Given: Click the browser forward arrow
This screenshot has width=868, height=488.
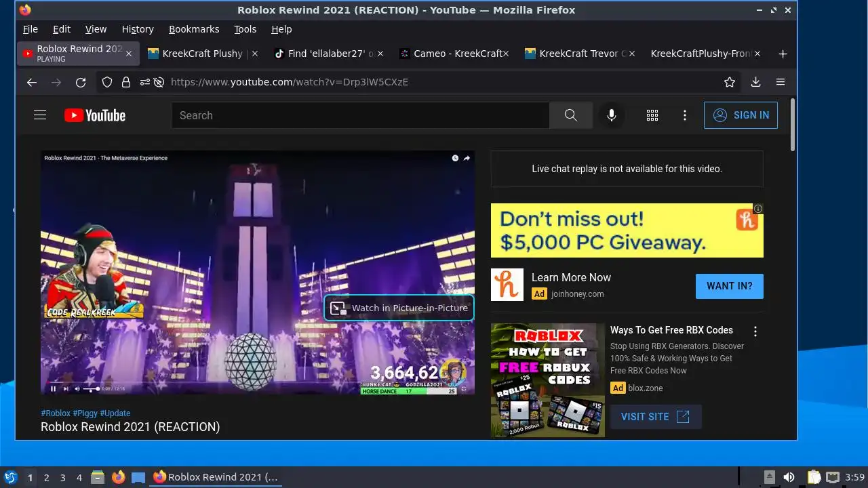Looking at the screenshot, I should pyautogui.click(x=56, y=82).
